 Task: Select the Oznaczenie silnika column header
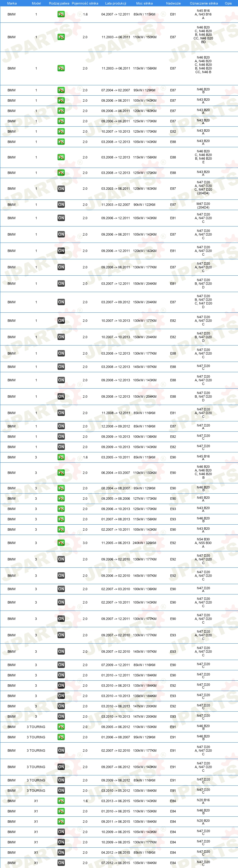(204, 3)
